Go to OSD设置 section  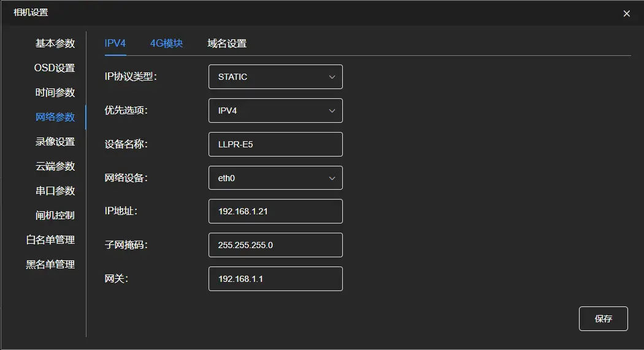point(55,68)
